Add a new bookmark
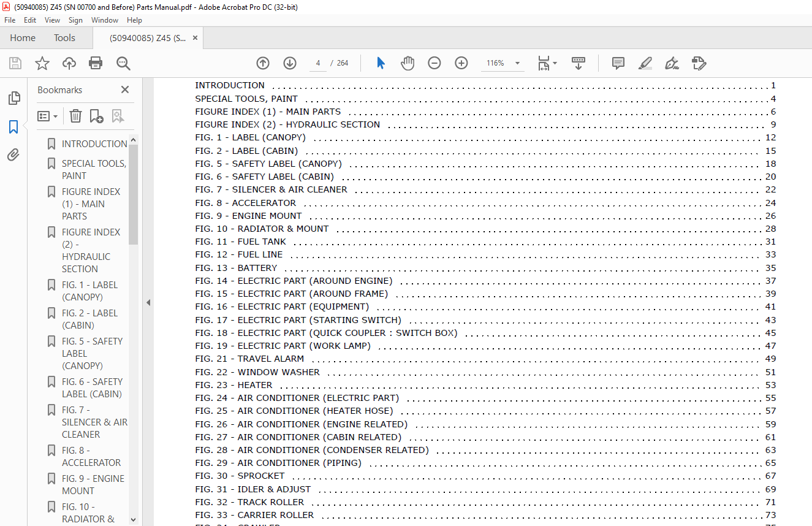The height and width of the screenshot is (526, 812). pos(97,116)
